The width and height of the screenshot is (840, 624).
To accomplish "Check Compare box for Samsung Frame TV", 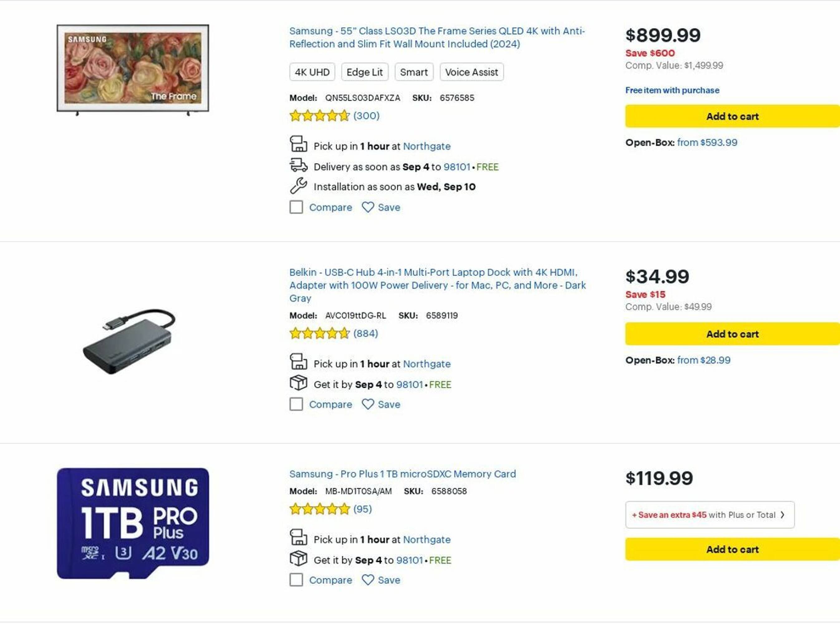I will (x=296, y=207).
